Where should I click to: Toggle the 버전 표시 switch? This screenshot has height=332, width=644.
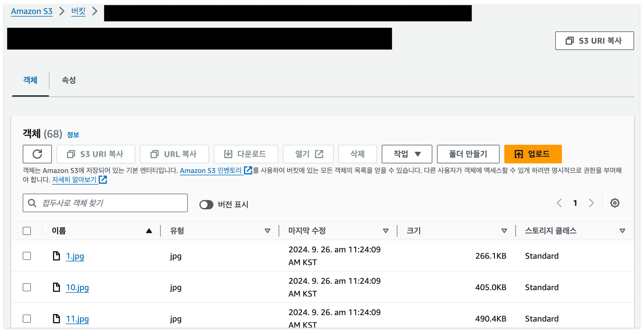206,204
